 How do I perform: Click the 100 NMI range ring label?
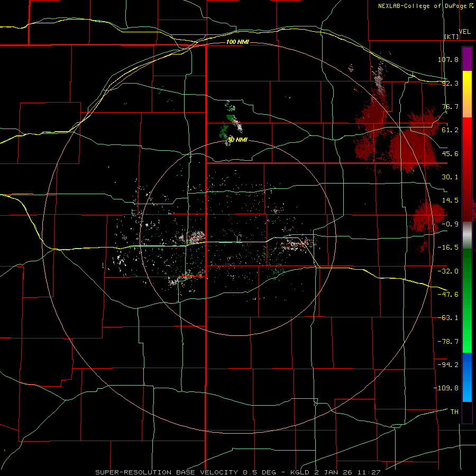tap(237, 42)
